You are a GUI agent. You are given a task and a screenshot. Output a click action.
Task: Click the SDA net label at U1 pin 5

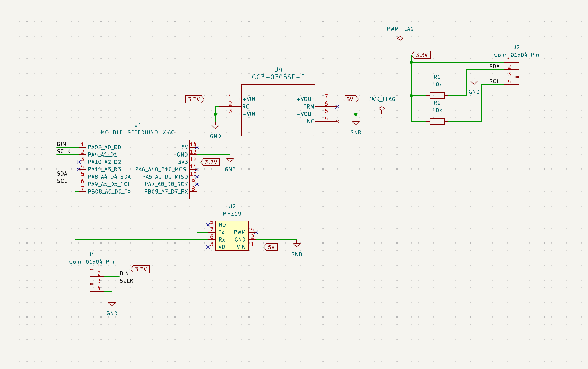click(62, 174)
